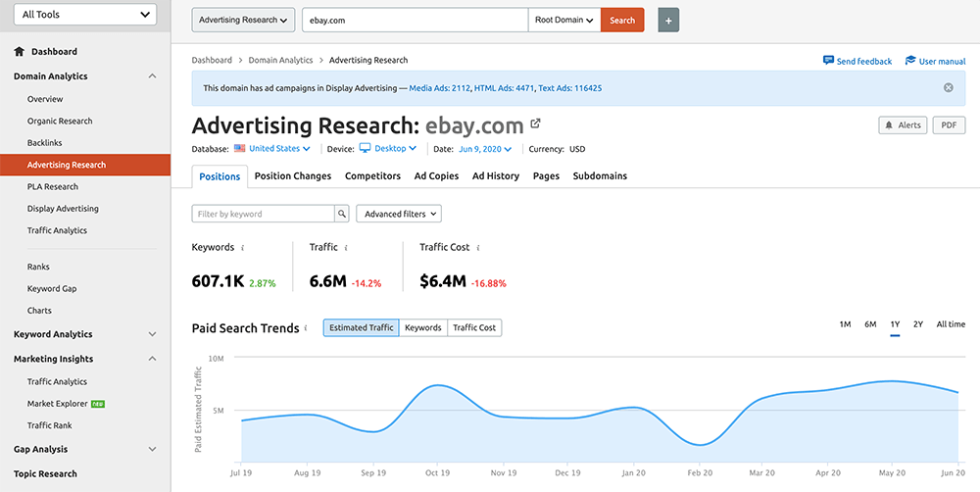Image resolution: width=980 pixels, height=492 pixels.
Task: Collapse the Marketing Insights section
Action: [x=152, y=359]
